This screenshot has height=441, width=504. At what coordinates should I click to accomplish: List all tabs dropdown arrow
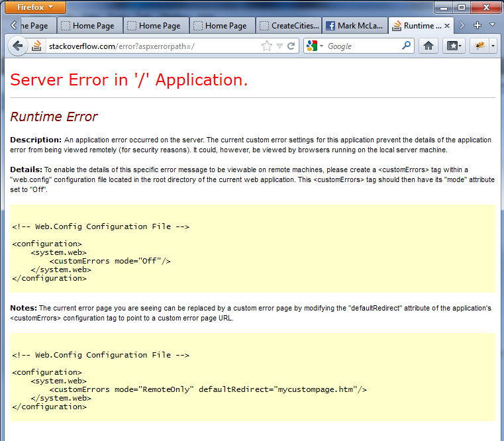pos(492,25)
